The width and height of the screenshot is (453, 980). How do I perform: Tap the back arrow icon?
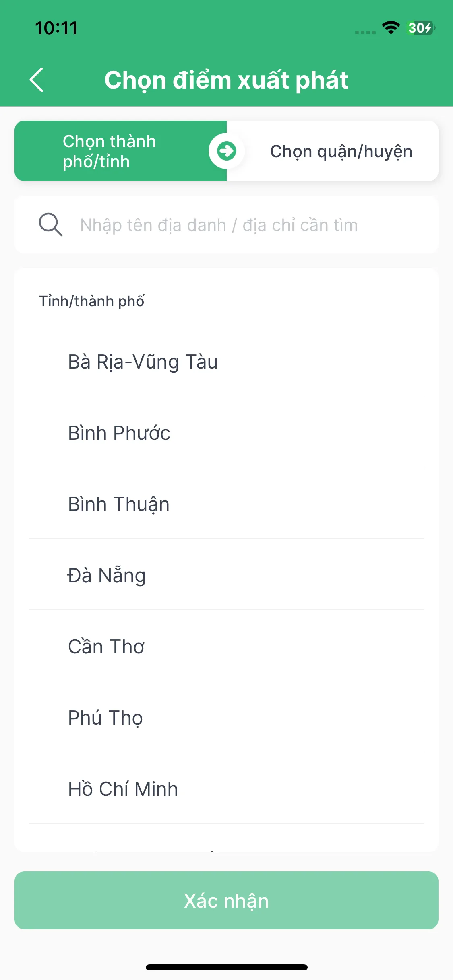pyautogui.click(x=37, y=80)
